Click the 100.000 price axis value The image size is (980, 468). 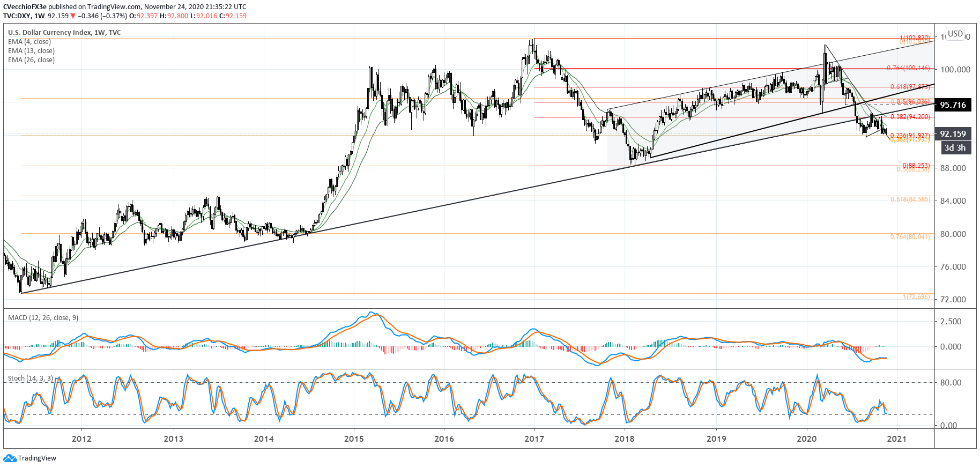click(x=955, y=70)
